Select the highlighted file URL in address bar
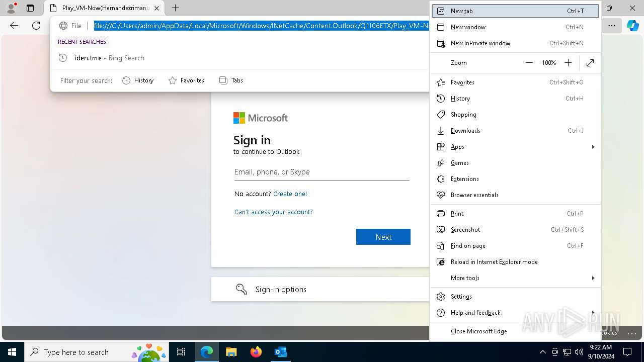644x362 pixels. tap(261, 26)
